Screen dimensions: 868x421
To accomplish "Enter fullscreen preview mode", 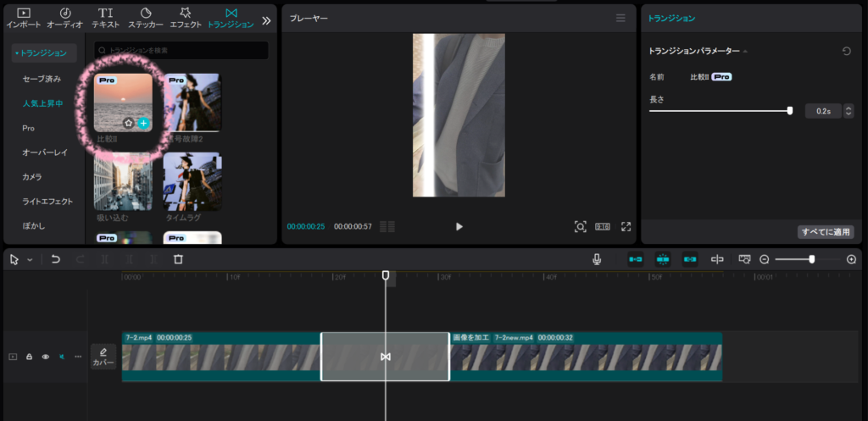I will tap(626, 226).
